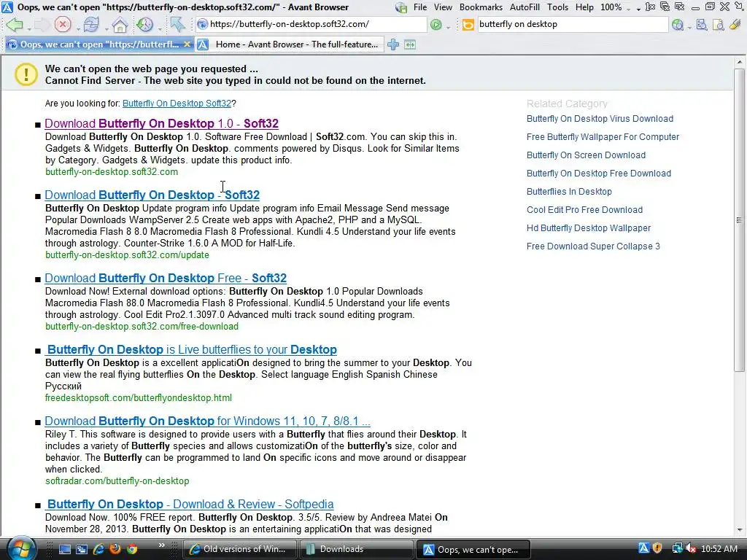
Task: Click the close current tab icon in title bar
Action: [650, 7]
